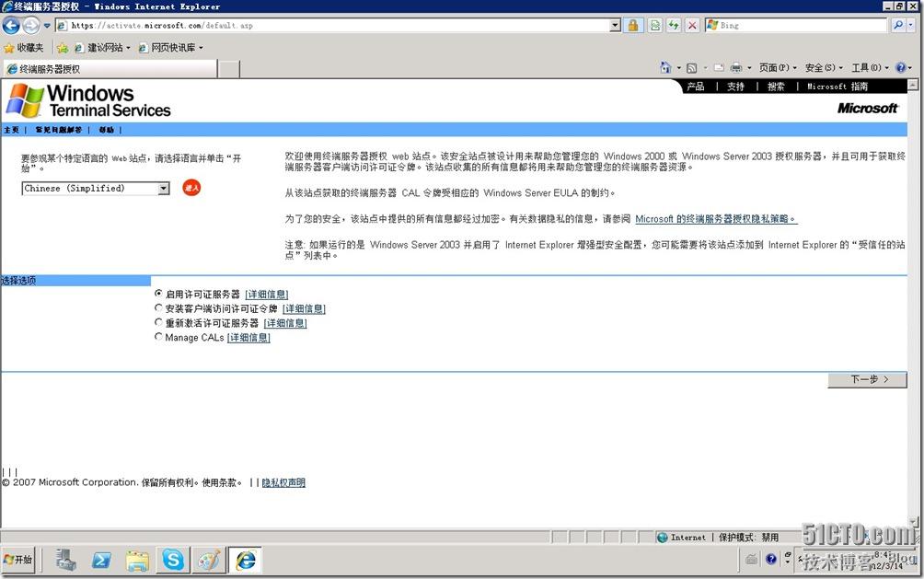924x579 pixels.
Task: Click the Microsoft logo on page header
Action: [x=868, y=109]
